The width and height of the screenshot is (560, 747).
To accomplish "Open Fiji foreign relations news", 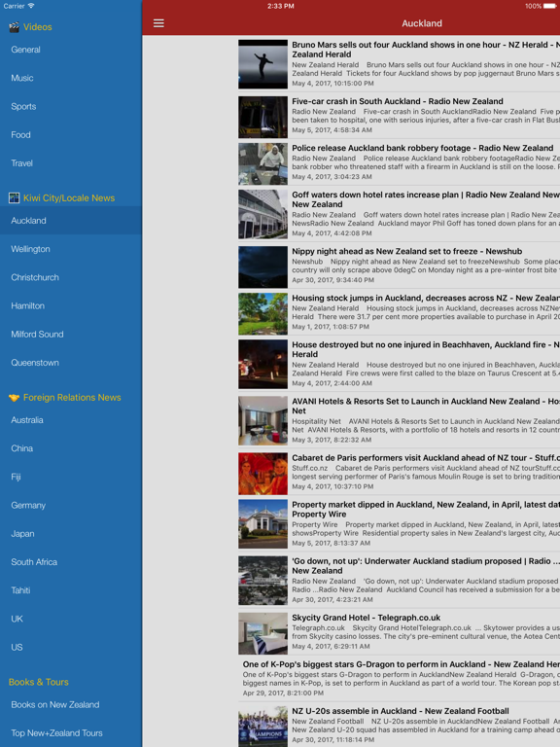I will coord(71,477).
